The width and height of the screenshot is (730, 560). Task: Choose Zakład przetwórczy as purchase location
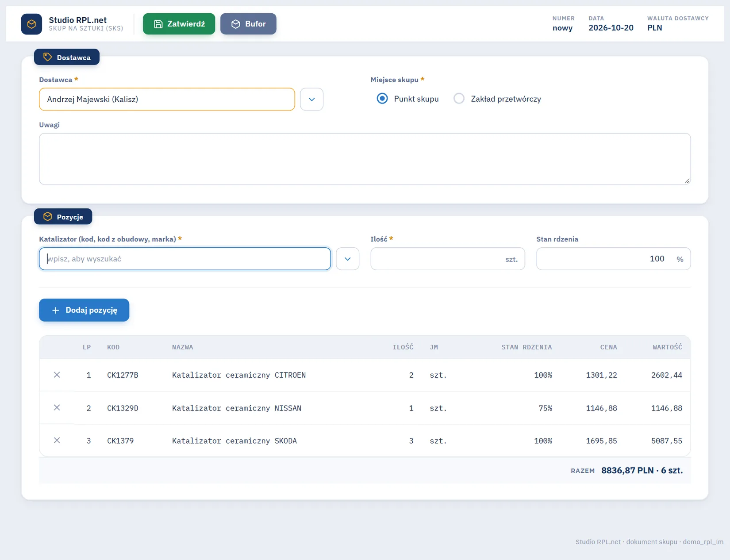pyautogui.click(x=459, y=99)
